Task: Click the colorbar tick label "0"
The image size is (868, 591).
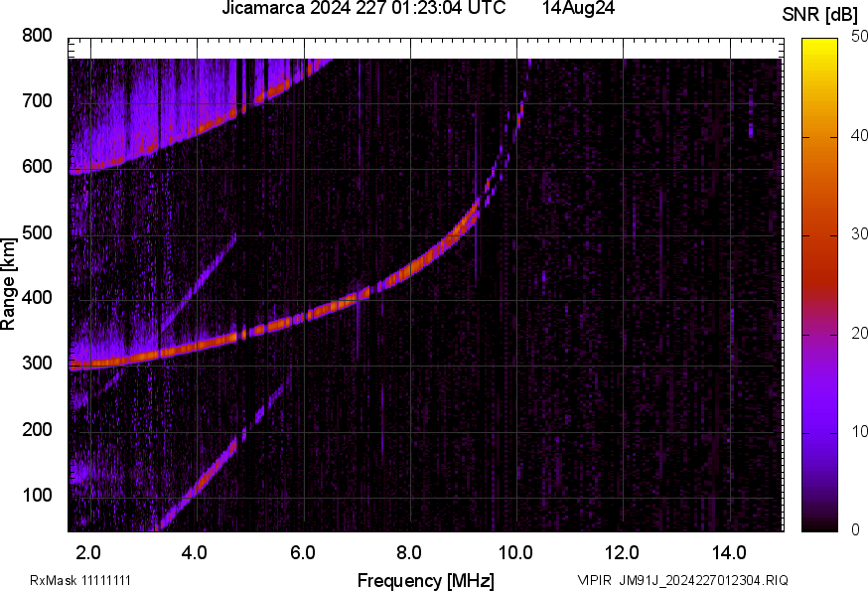Action: click(856, 530)
